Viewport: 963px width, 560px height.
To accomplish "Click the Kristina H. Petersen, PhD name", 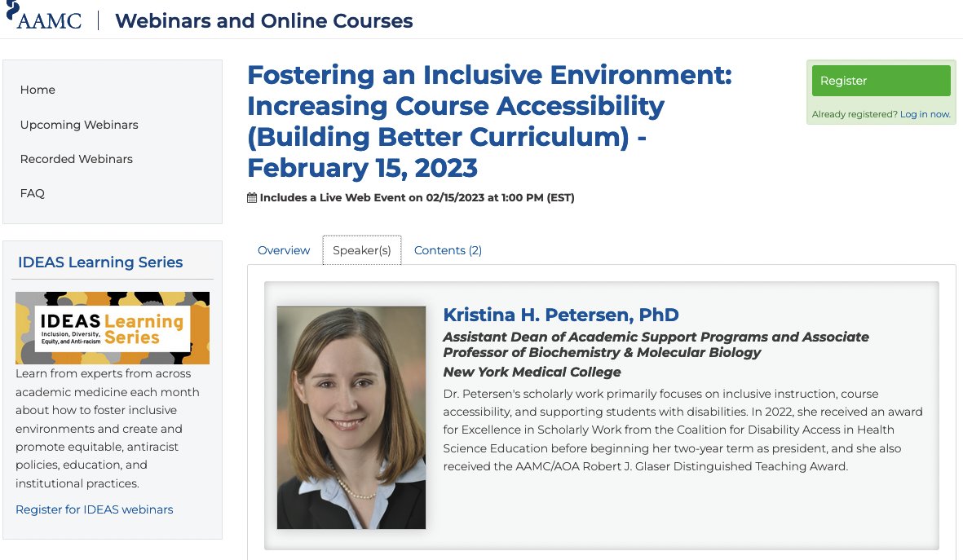I will tap(561, 315).
